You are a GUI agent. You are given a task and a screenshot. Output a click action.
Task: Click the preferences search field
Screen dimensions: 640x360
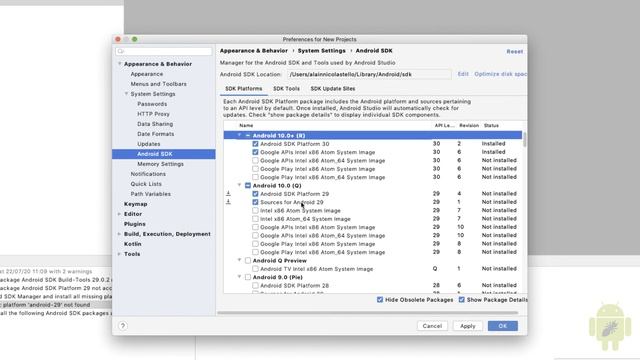tap(164, 51)
